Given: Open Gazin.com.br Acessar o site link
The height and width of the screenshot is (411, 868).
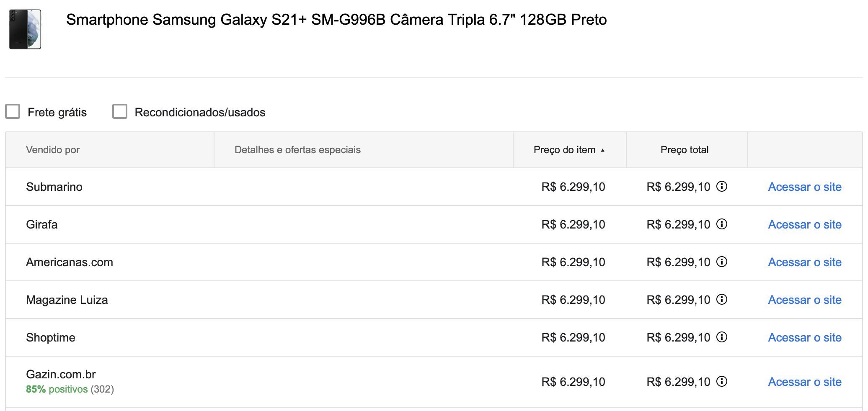Looking at the screenshot, I should coord(805,382).
